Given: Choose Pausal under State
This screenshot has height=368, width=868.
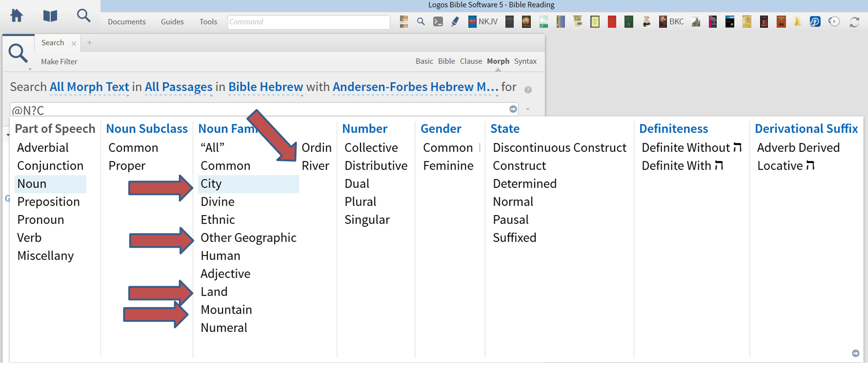Looking at the screenshot, I should coord(510,220).
